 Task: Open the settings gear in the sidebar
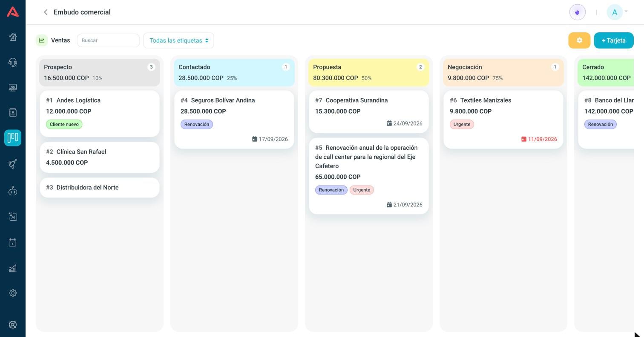13,293
